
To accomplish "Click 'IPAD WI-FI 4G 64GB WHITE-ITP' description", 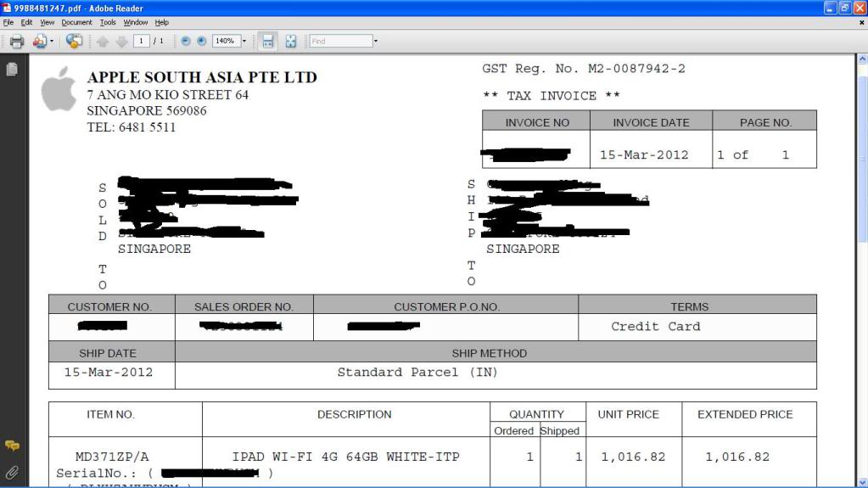I will [346, 457].
